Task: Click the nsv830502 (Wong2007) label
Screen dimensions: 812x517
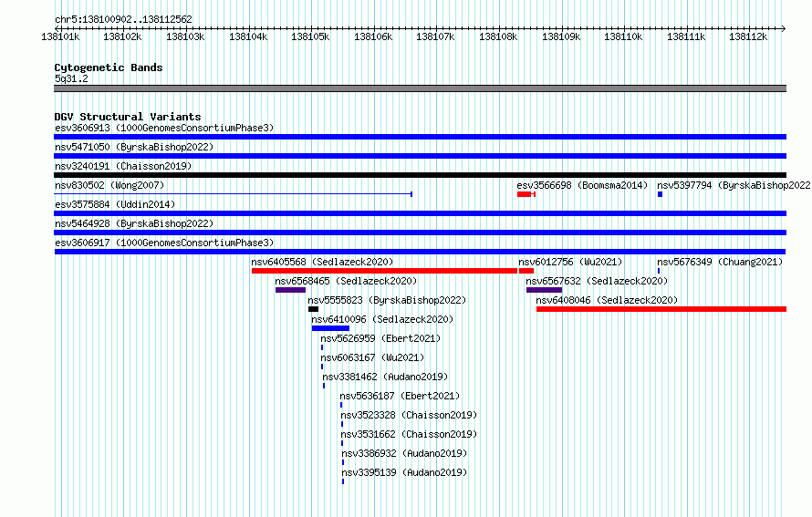Action: point(109,185)
